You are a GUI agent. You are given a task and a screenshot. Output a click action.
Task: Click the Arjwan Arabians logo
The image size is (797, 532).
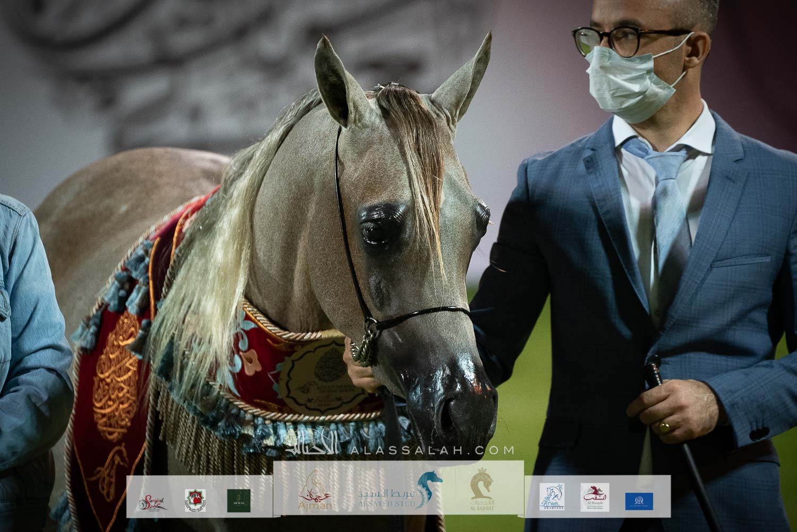tap(552, 497)
